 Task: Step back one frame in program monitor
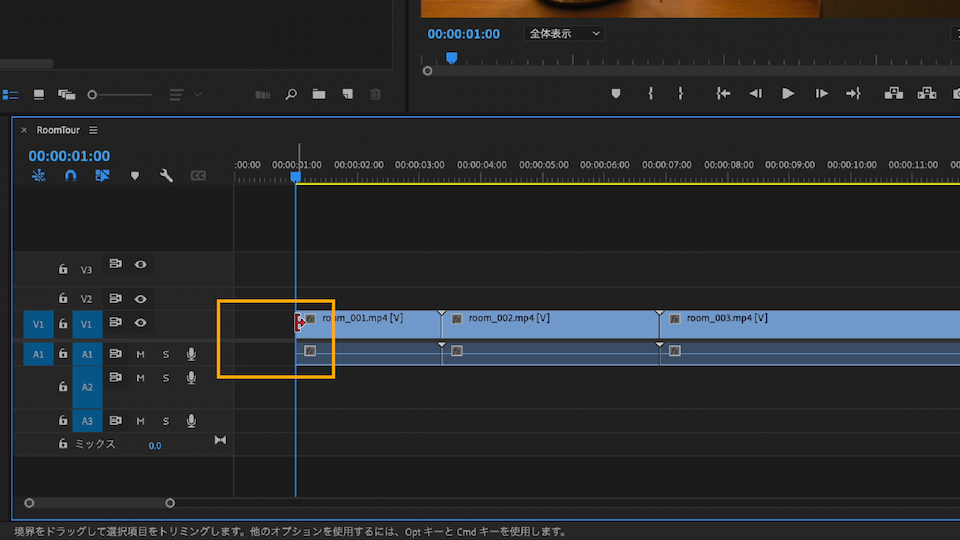pos(755,93)
